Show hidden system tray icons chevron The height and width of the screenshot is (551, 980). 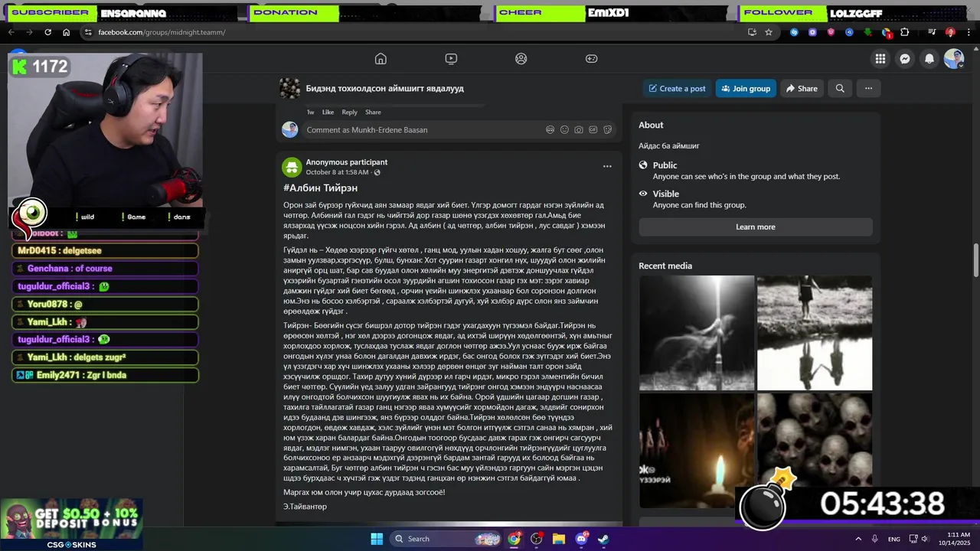click(x=857, y=539)
